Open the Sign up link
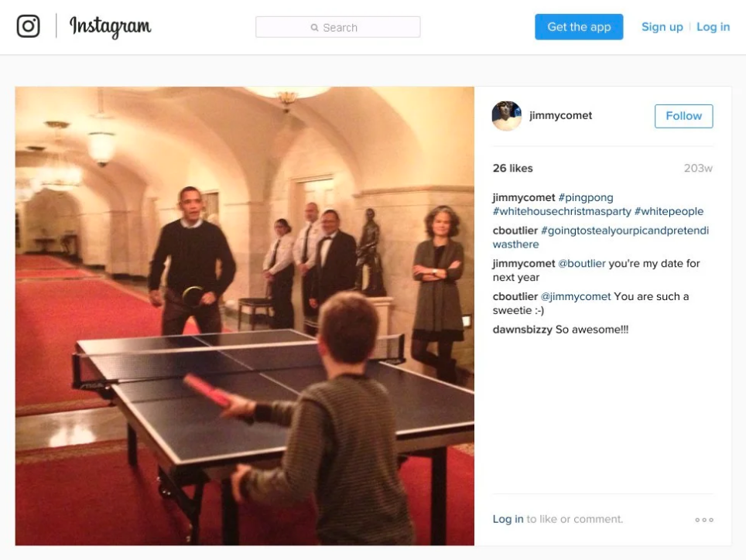The height and width of the screenshot is (560, 746). coord(662,27)
